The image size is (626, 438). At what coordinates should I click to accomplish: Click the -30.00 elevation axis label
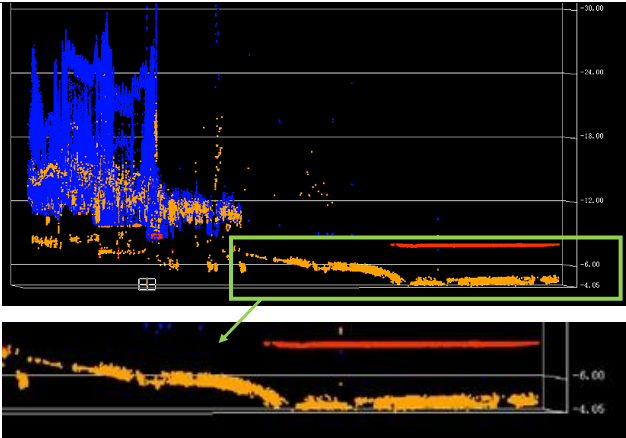[x=592, y=8]
